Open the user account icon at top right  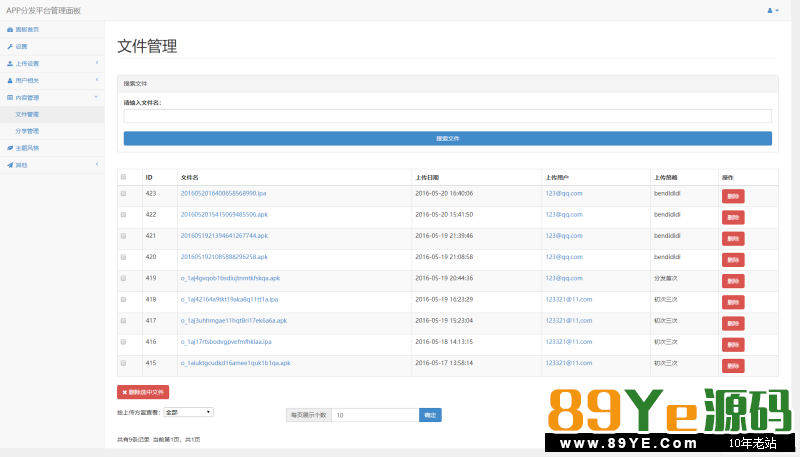coord(772,10)
